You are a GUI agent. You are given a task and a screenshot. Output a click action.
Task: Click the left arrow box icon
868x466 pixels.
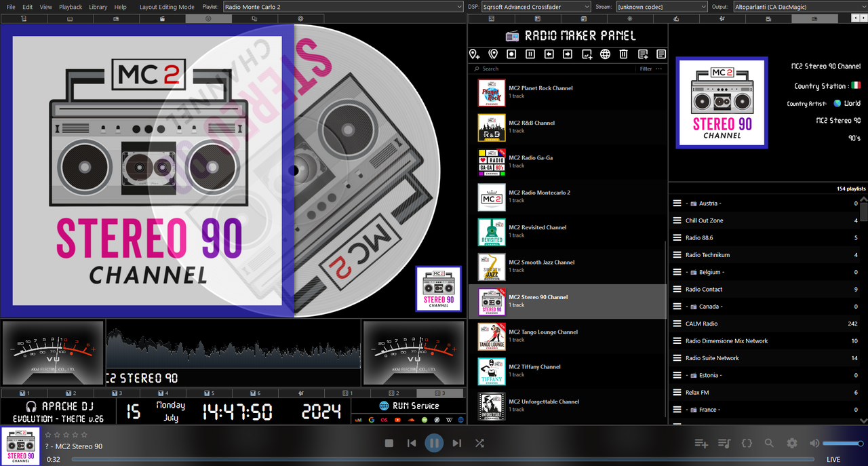pos(549,54)
